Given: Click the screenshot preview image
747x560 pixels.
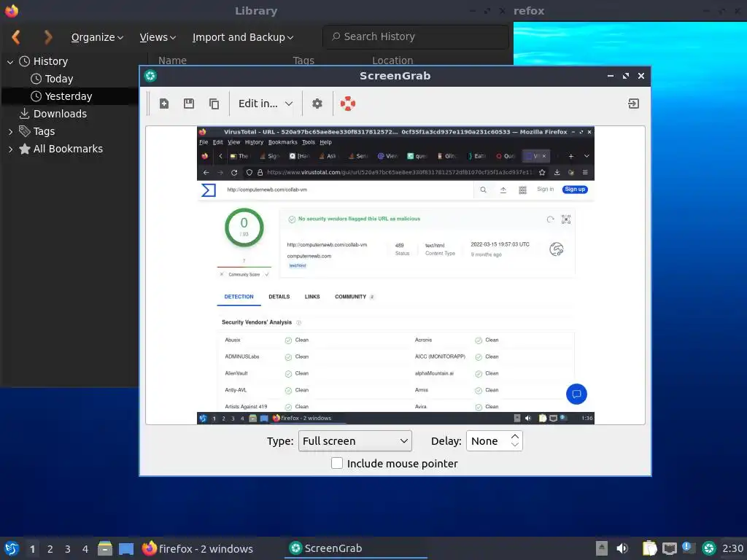Looking at the screenshot, I should point(395,275).
